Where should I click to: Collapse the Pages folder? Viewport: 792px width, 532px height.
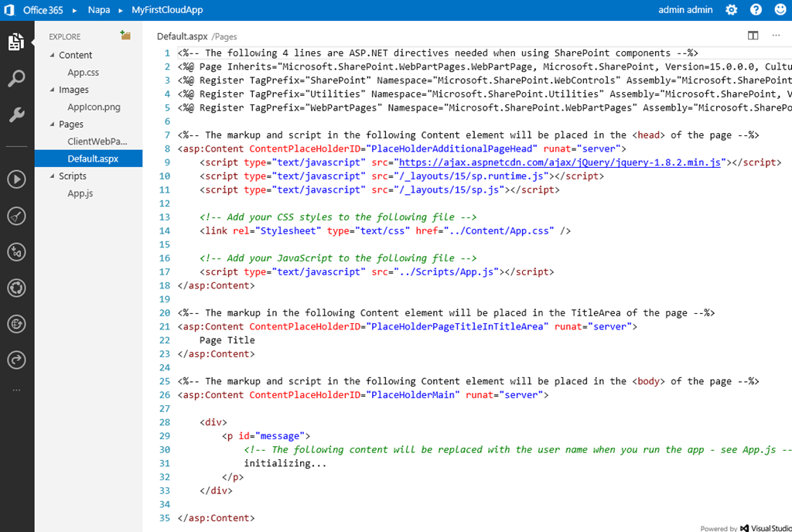tap(52, 124)
